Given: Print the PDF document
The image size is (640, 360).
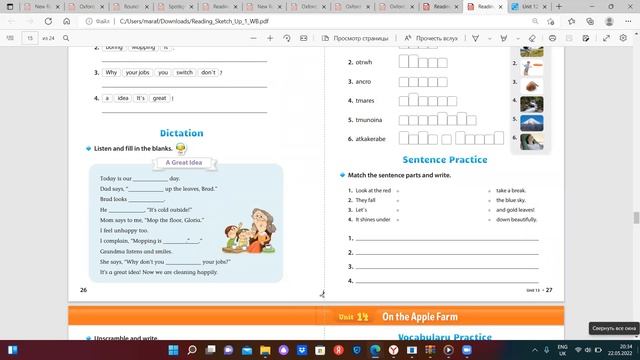Looking at the screenshot, I should [x=552, y=38].
